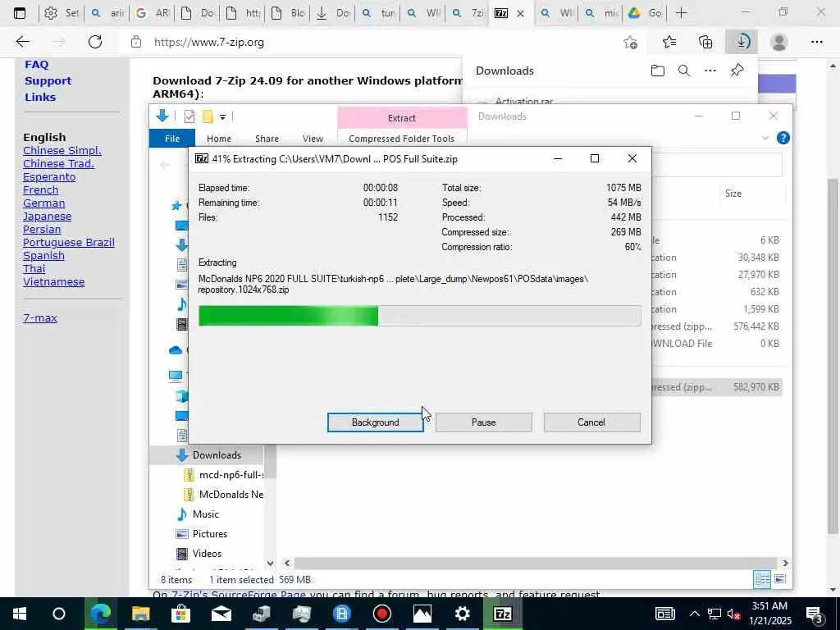The height and width of the screenshot is (630, 840).
Task: Select mcd-np6-full archive in tree
Action: 231,475
